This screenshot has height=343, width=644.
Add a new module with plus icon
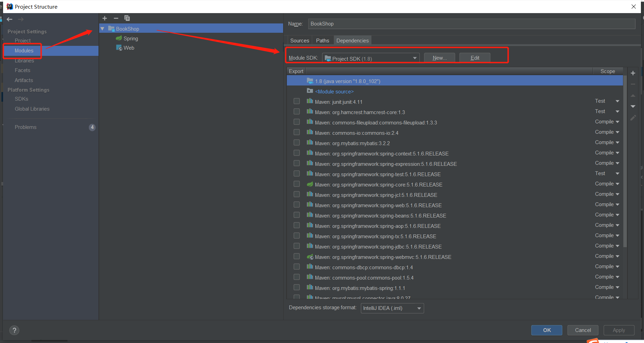[x=105, y=18]
